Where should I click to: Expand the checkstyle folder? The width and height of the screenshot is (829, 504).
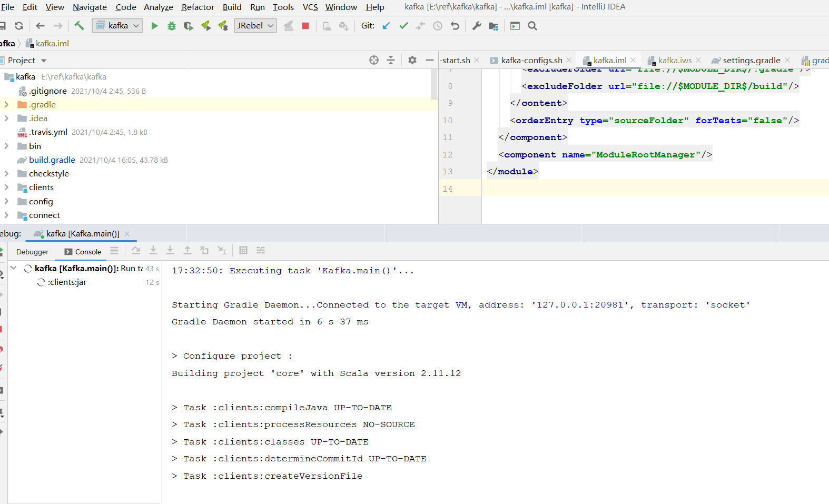click(x=6, y=173)
